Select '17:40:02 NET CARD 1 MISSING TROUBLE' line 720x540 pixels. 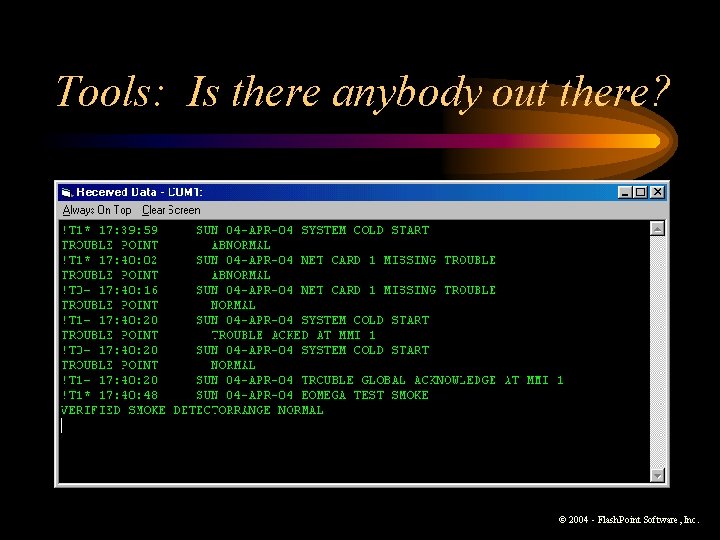279,260
